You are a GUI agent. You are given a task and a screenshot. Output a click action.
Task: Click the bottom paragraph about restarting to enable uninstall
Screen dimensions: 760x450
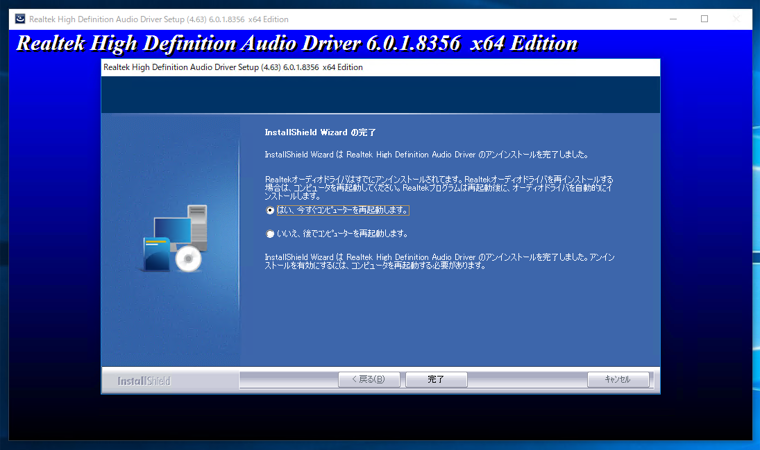440,261
